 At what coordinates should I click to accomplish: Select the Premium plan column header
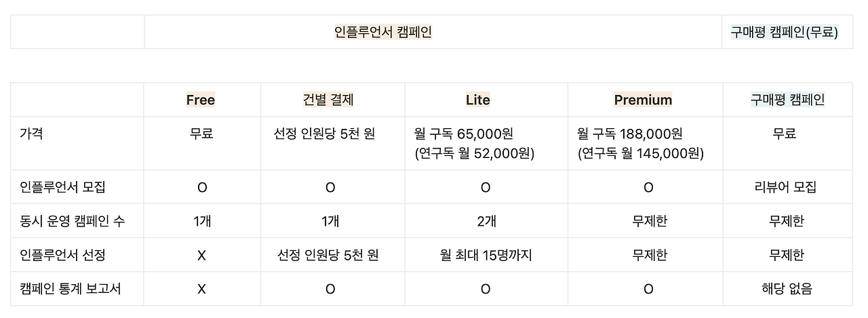pyautogui.click(x=645, y=100)
